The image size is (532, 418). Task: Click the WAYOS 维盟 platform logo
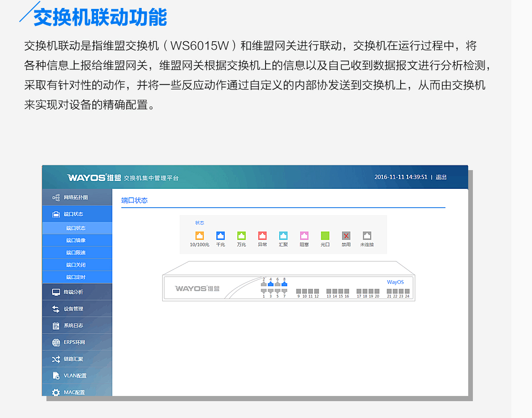[93, 178]
